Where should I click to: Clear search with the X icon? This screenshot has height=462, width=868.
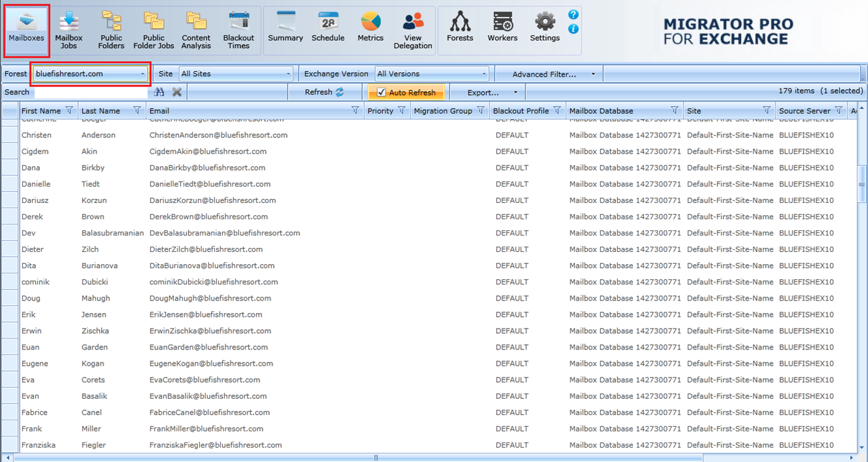[x=176, y=92]
